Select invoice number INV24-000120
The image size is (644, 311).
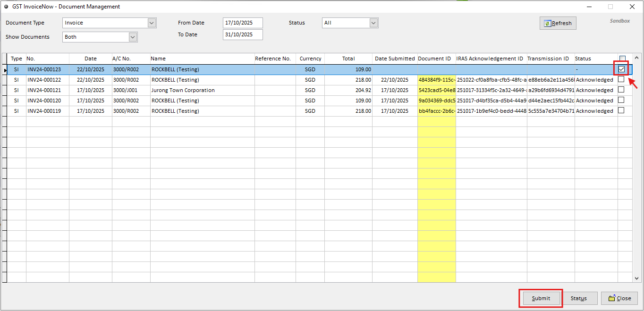[x=44, y=101]
